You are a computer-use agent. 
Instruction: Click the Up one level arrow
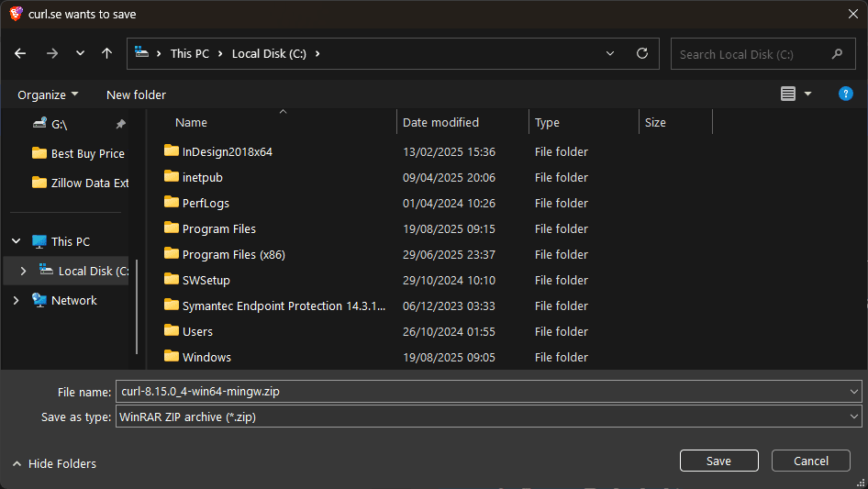click(106, 53)
